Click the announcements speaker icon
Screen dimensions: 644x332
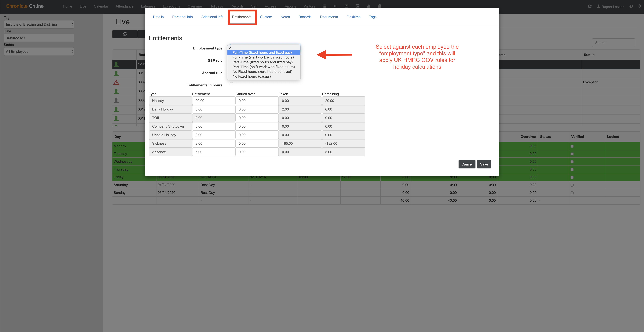click(335, 6)
